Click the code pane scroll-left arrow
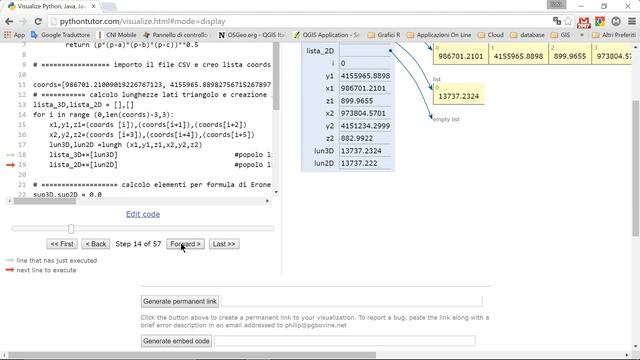The height and width of the screenshot is (360, 640). click(9, 201)
